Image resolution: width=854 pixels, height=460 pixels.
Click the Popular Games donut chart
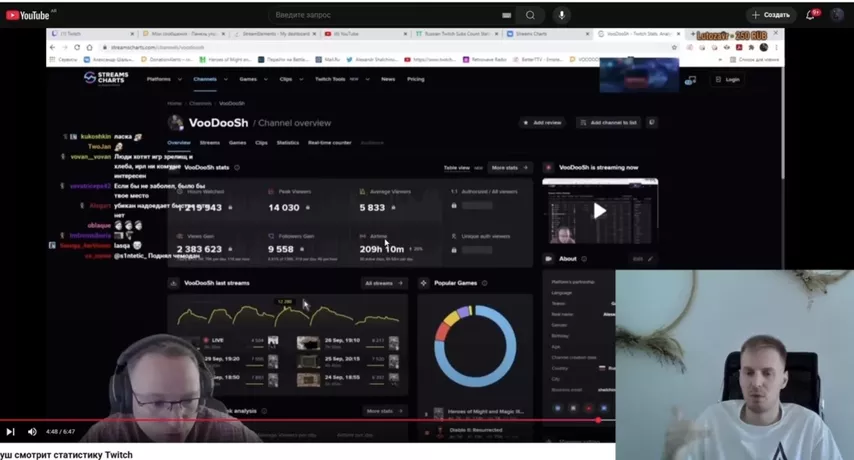(x=475, y=346)
